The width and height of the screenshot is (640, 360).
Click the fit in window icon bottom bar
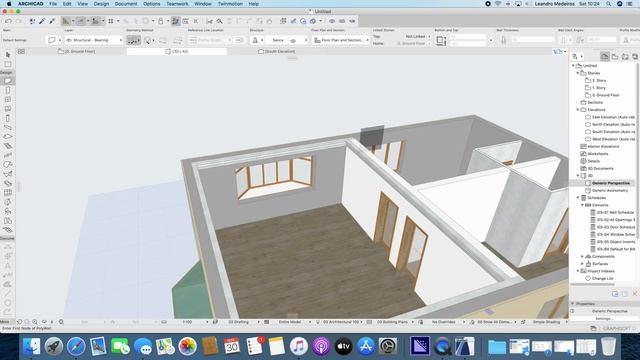tap(61, 322)
